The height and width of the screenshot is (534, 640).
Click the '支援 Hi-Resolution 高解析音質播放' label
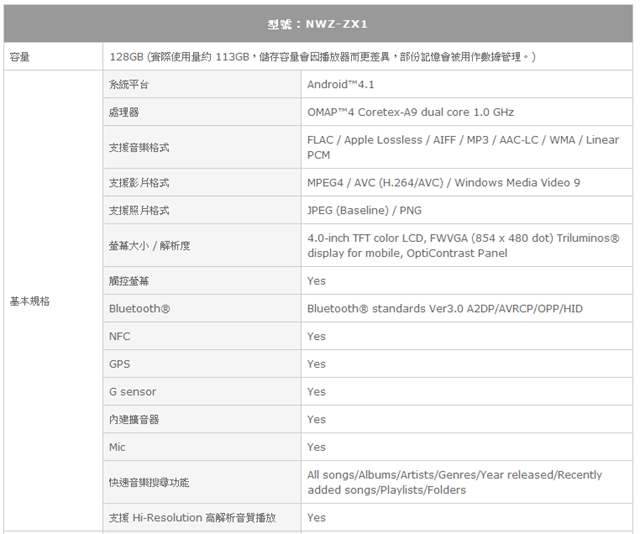click(192, 518)
